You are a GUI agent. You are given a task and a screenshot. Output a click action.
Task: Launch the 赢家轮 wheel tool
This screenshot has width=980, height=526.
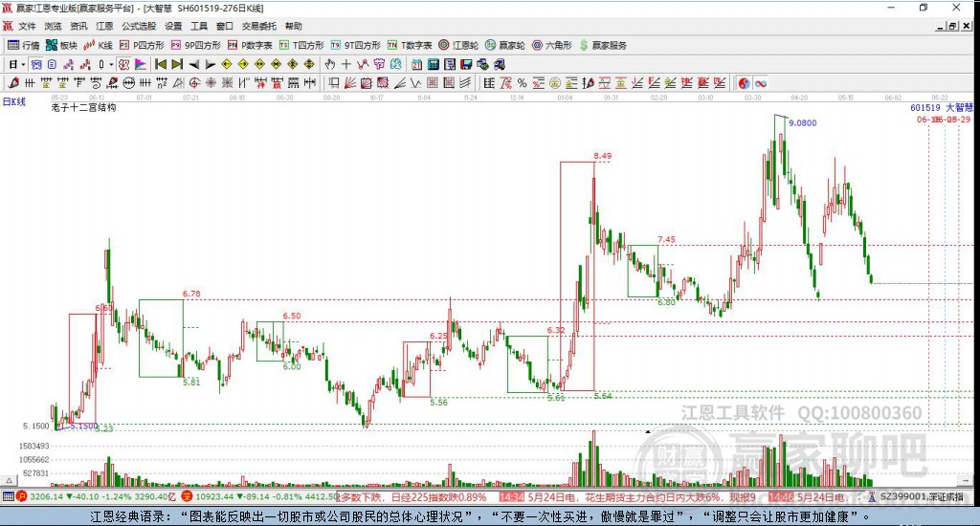click(505, 45)
